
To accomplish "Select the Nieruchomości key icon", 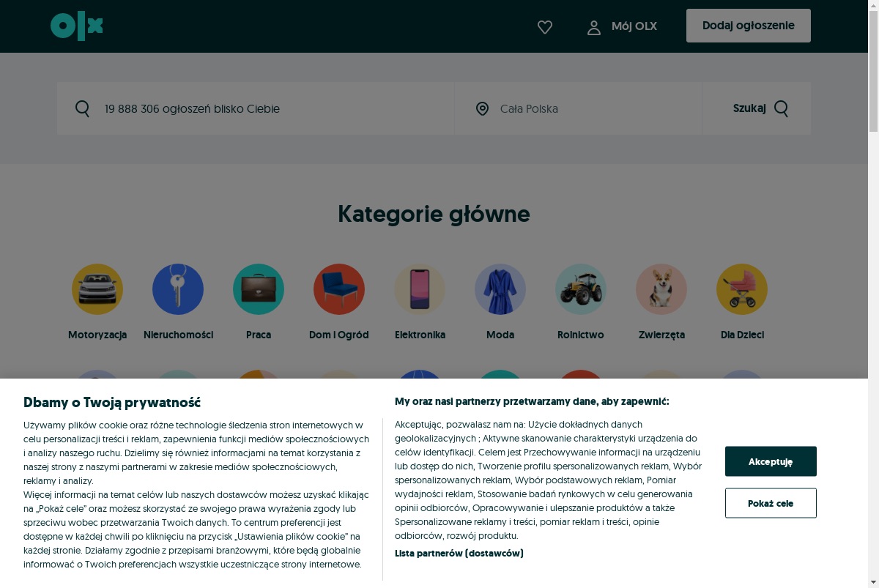I will point(178,289).
